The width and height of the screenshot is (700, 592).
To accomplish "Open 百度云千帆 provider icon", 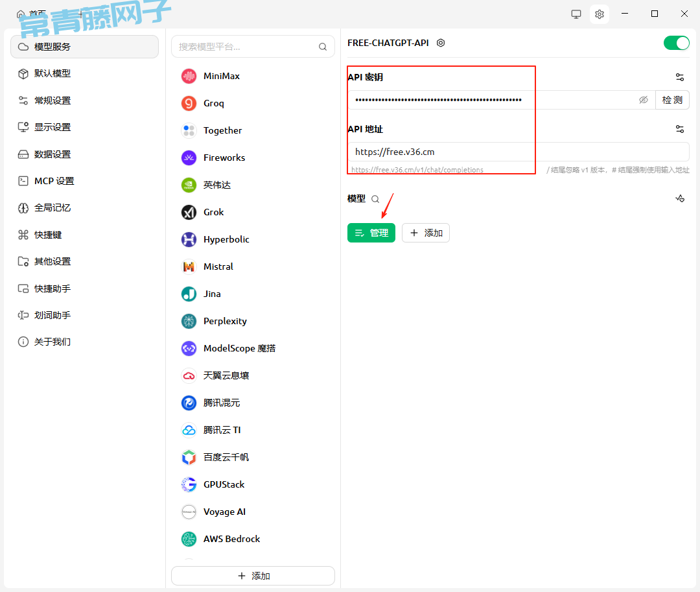I will (x=189, y=457).
